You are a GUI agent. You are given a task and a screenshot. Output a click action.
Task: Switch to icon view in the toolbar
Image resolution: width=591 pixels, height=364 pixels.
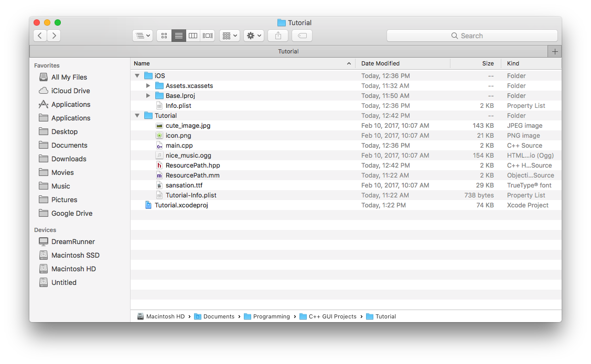[164, 35]
